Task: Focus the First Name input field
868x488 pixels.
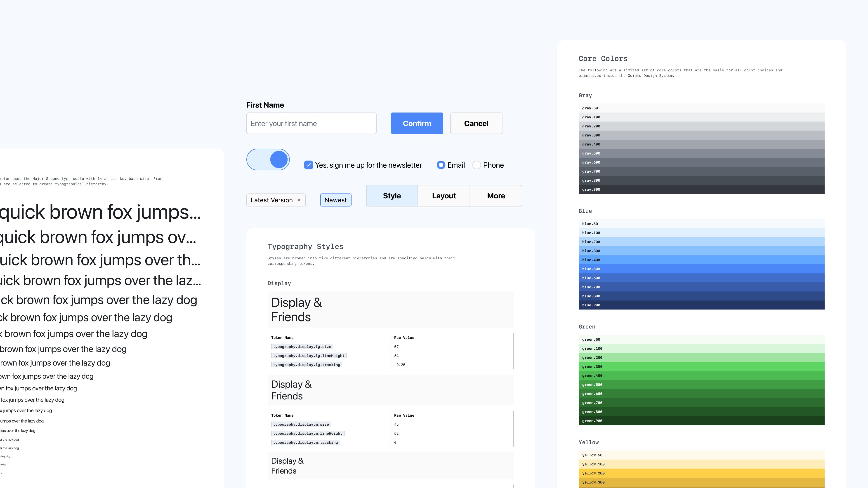Action: (x=311, y=123)
